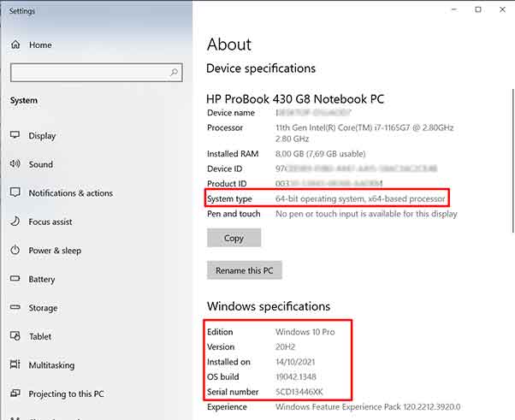The height and width of the screenshot is (420, 515).
Task: Click the 'Windows specifications' heading
Action: tap(269, 306)
